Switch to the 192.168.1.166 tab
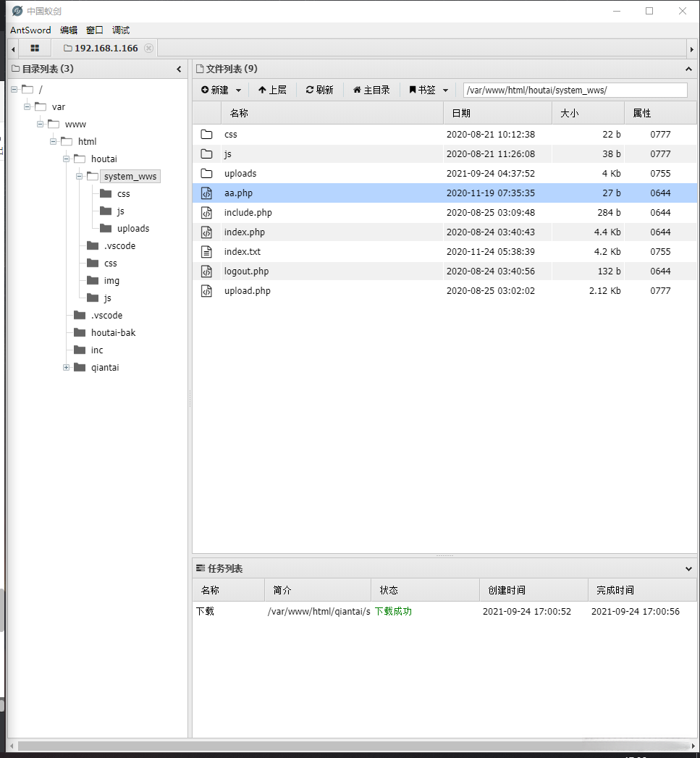 (x=101, y=48)
